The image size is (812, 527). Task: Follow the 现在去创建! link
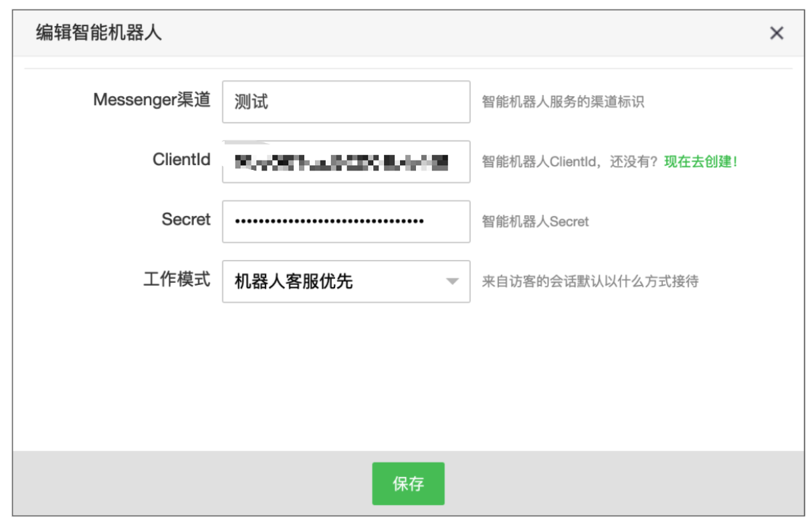[x=700, y=162]
